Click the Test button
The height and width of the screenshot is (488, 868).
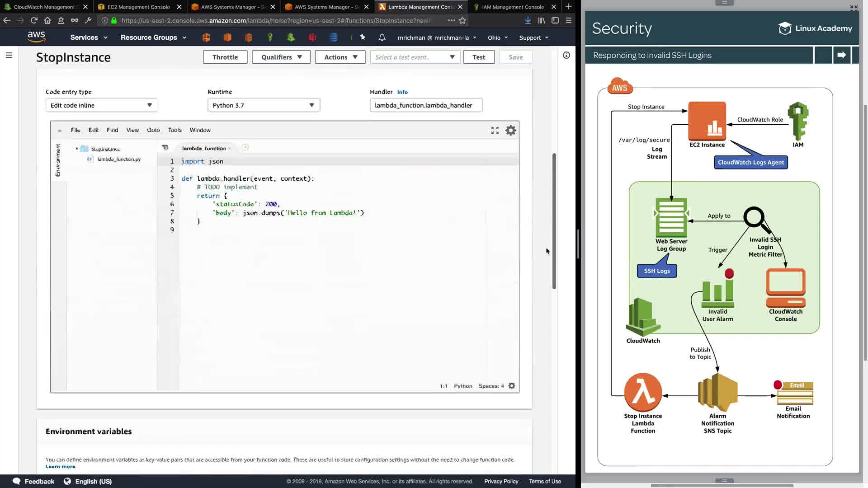[478, 57]
